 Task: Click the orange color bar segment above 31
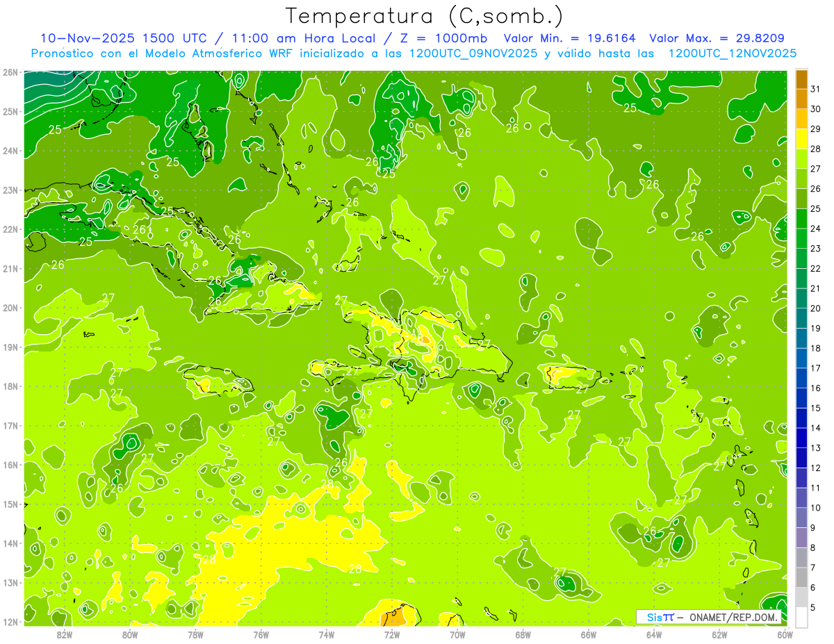coord(801,79)
